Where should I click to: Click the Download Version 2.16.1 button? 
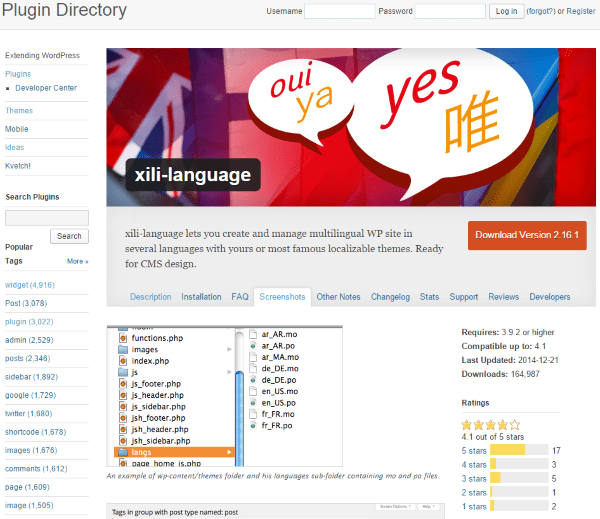click(526, 235)
